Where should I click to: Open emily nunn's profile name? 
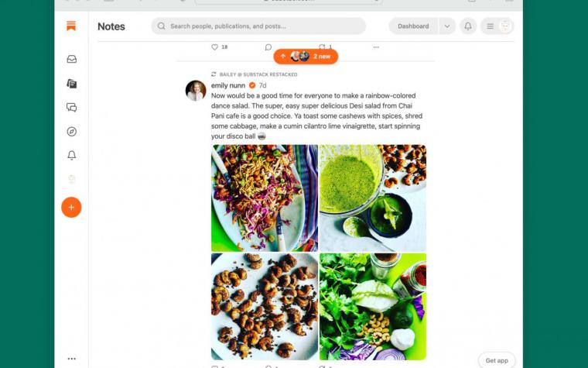pos(228,85)
